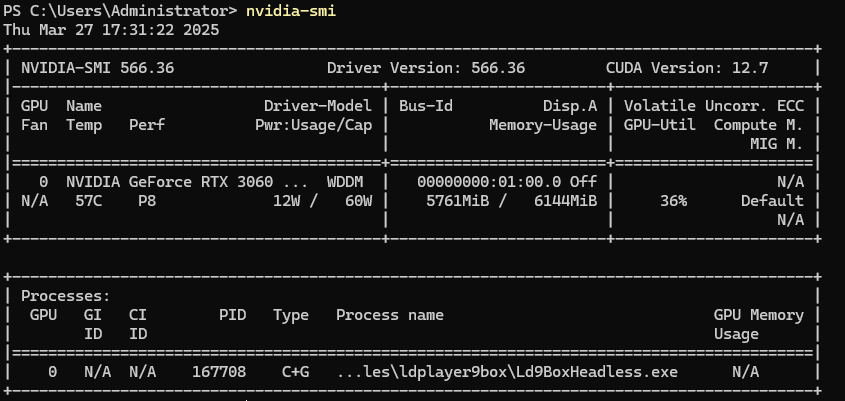Click the 'Pwr:Usage/Cap' header
Screen dimensions: 845x401
click(x=314, y=125)
